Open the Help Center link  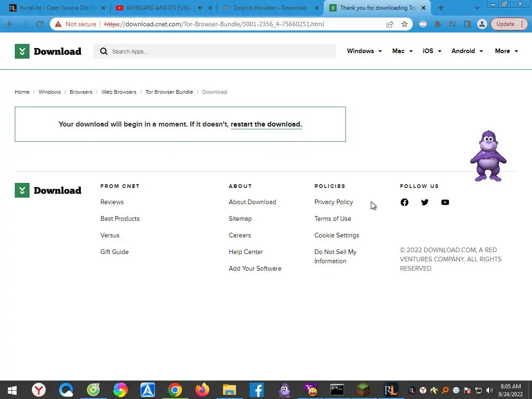246,252
